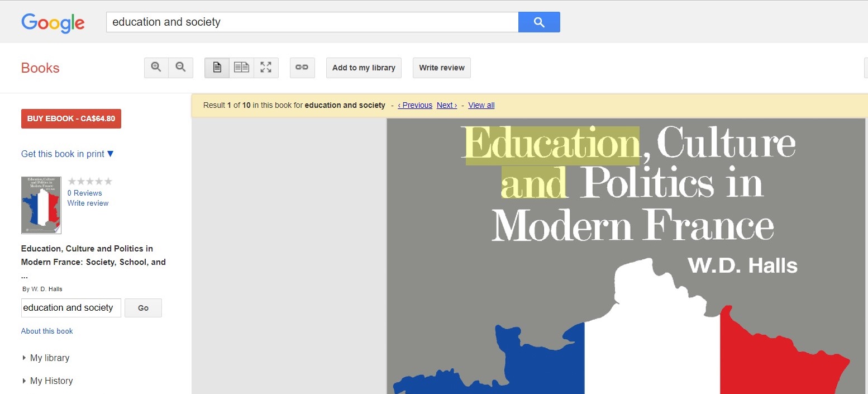Open the Google Books home logo
Viewport: 868px width, 394px height.
pyautogui.click(x=53, y=23)
